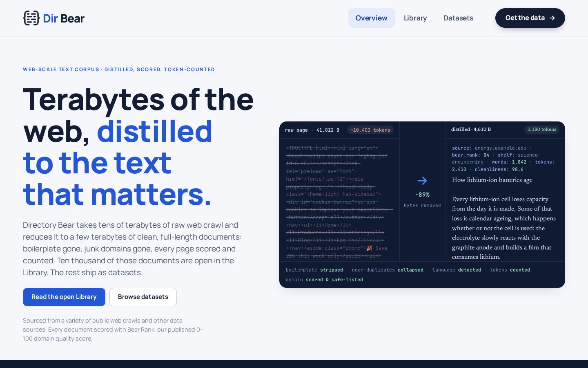The width and height of the screenshot is (588, 368).
Task: Click the -89% value
Action: click(x=422, y=195)
